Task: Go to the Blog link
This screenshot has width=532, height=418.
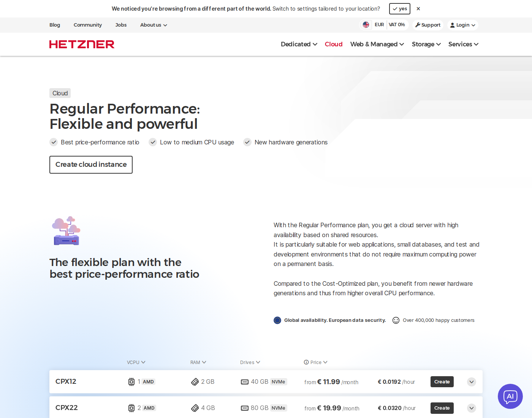Action: click(55, 25)
